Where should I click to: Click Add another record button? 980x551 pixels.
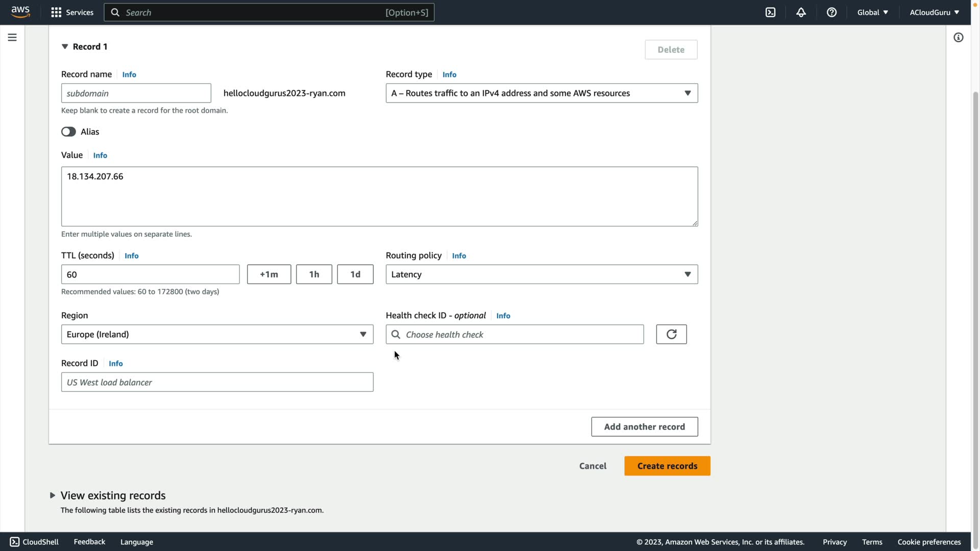(644, 427)
